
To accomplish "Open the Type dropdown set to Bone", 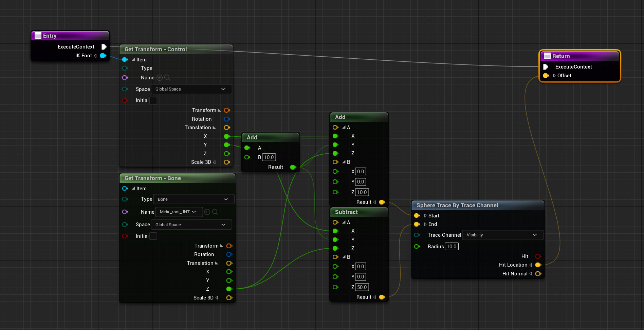I will pos(193,199).
